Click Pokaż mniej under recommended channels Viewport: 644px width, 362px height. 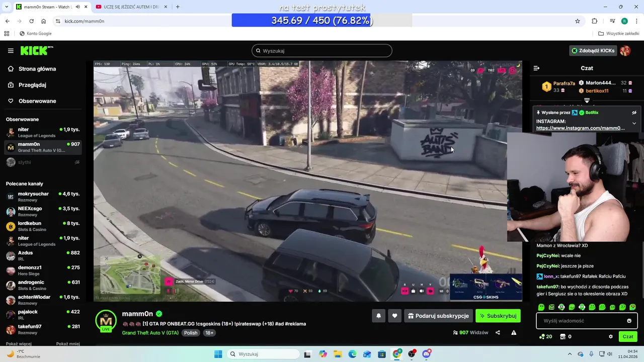tap(68, 344)
